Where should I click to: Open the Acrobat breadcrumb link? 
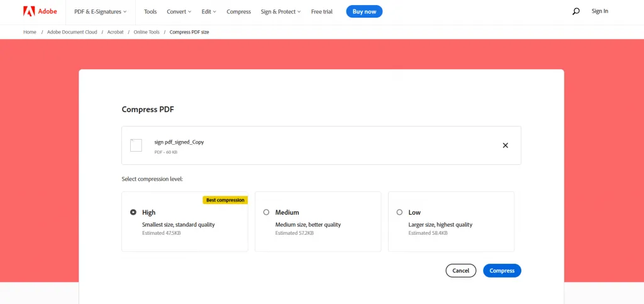pos(116,32)
